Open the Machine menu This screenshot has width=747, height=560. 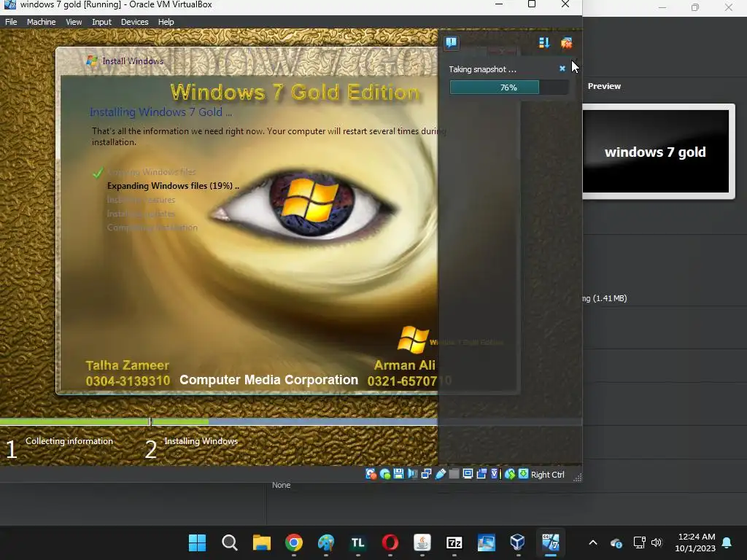click(x=41, y=22)
